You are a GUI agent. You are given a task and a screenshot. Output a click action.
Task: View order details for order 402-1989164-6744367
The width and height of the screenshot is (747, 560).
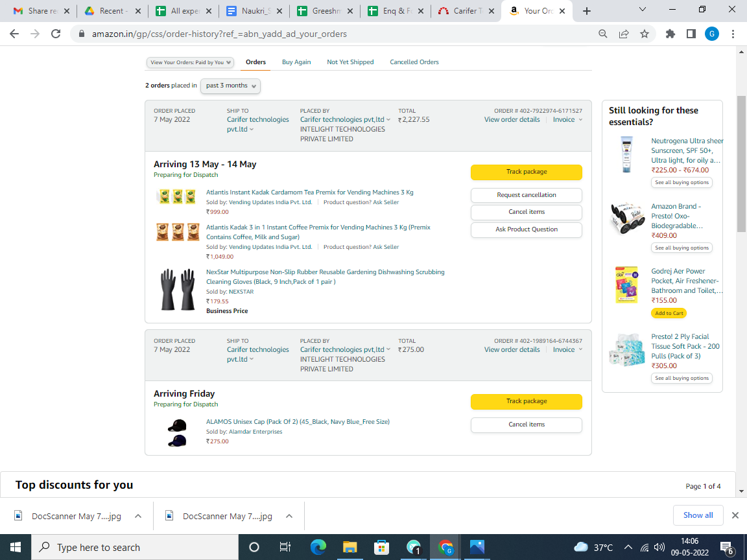(512, 349)
